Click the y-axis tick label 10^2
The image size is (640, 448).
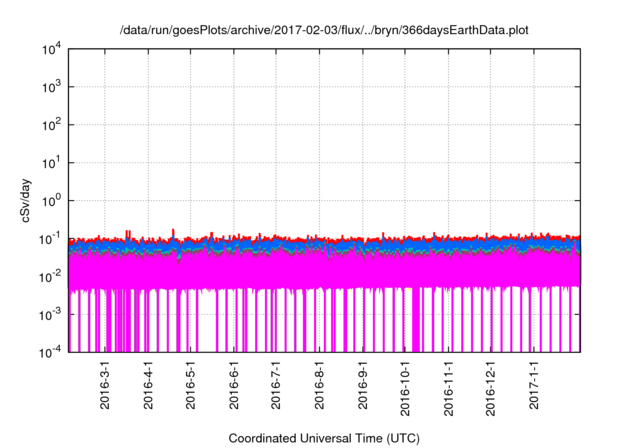[x=50, y=124]
